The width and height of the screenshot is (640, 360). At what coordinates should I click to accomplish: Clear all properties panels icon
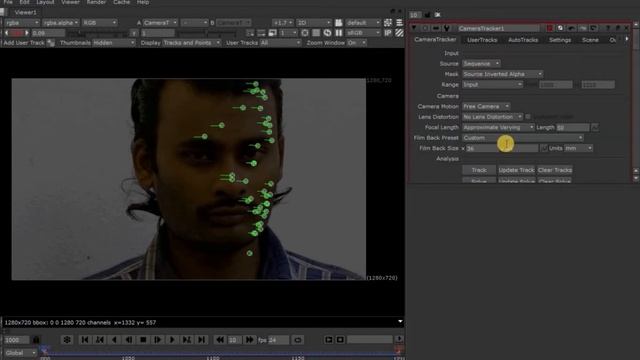438,15
